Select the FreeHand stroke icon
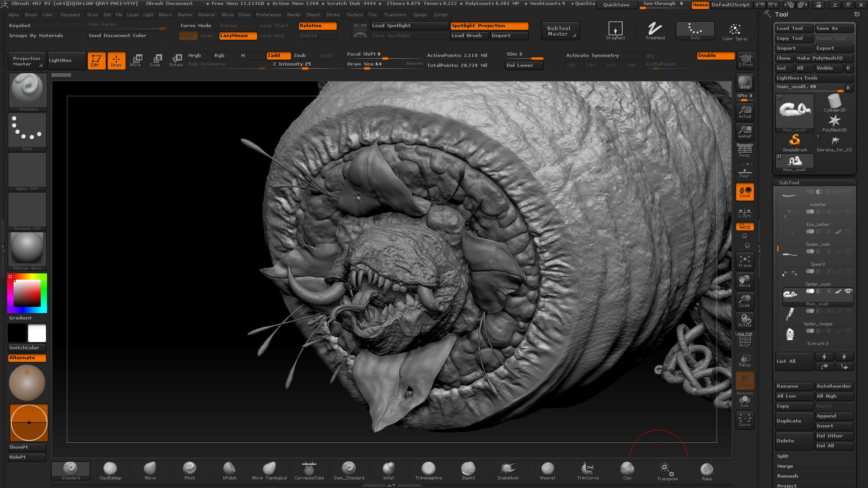 pyautogui.click(x=655, y=30)
